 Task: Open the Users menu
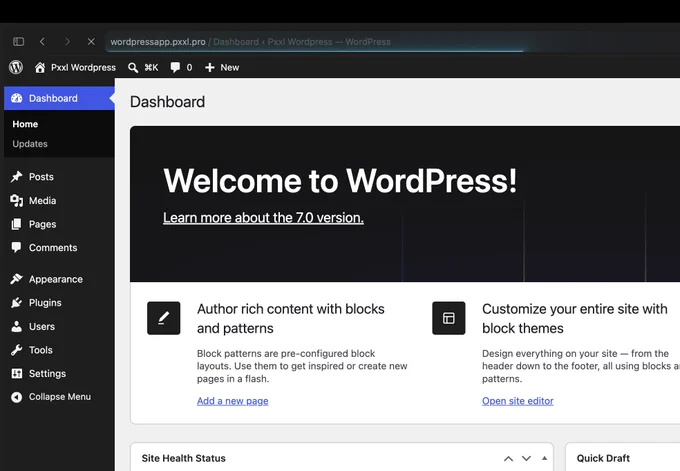click(x=59, y=326)
